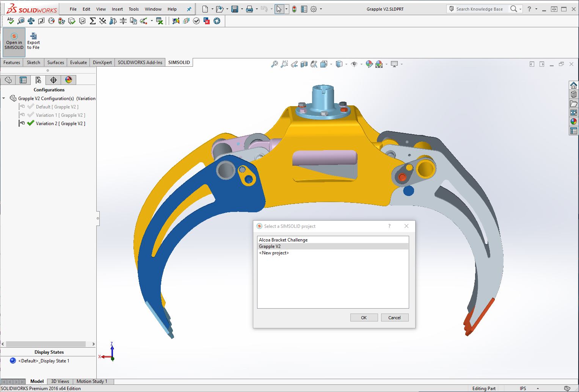Select the <New project> list entry

tap(333, 253)
